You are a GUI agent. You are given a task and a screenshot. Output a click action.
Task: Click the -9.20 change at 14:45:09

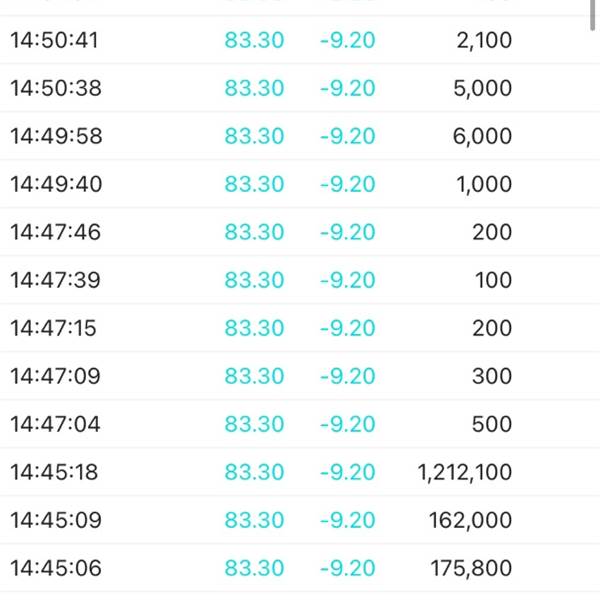click(x=347, y=520)
